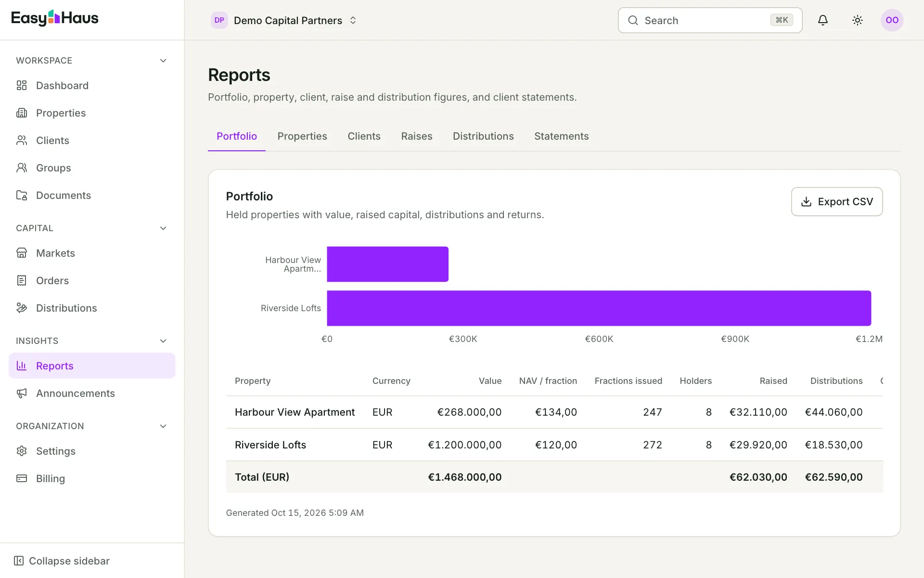Switch to the Properties report tab

click(x=302, y=136)
